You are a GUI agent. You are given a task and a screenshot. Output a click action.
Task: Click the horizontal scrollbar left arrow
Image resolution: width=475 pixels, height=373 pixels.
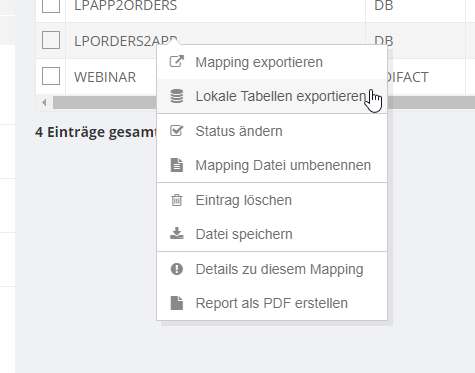[44, 103]
